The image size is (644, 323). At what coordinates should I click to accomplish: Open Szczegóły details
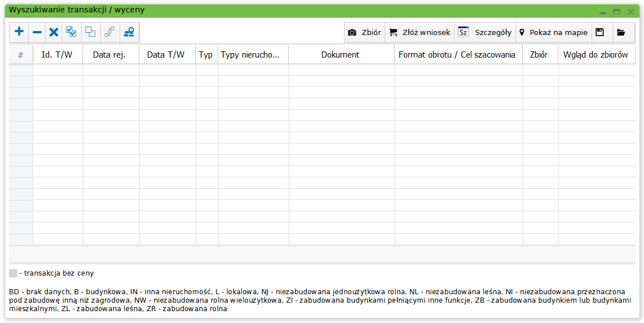coord(485,32)
